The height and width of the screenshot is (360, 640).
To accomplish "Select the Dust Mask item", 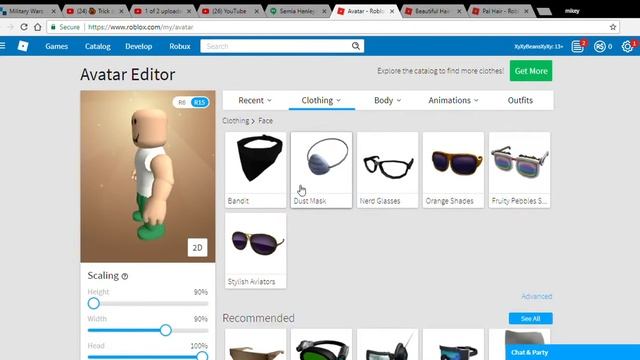I will [321, 170].
